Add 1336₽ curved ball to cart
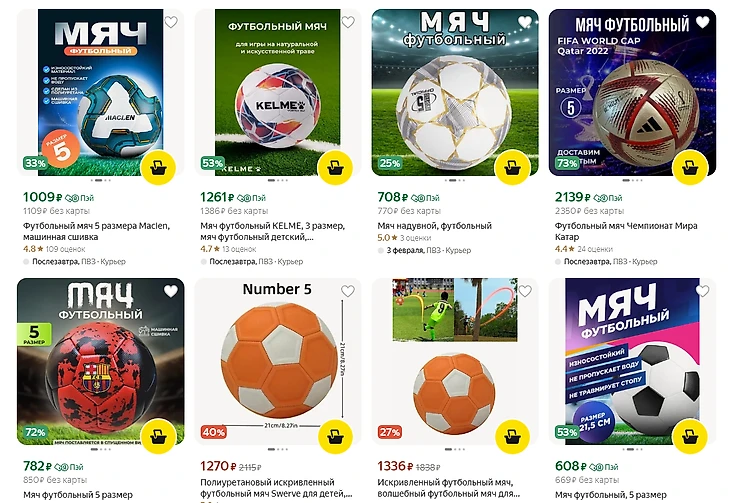The image size is (730, 503). click(x=512, y=436)
